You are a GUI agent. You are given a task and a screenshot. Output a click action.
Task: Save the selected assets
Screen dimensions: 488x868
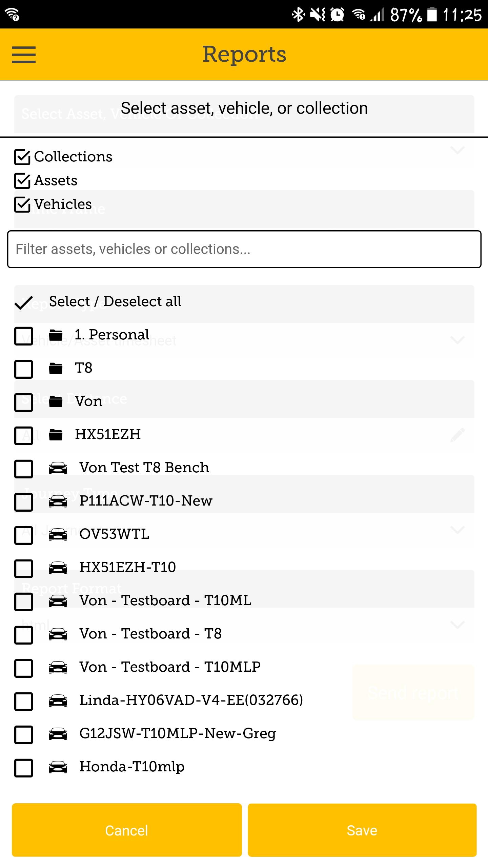[x=362, y=830]
